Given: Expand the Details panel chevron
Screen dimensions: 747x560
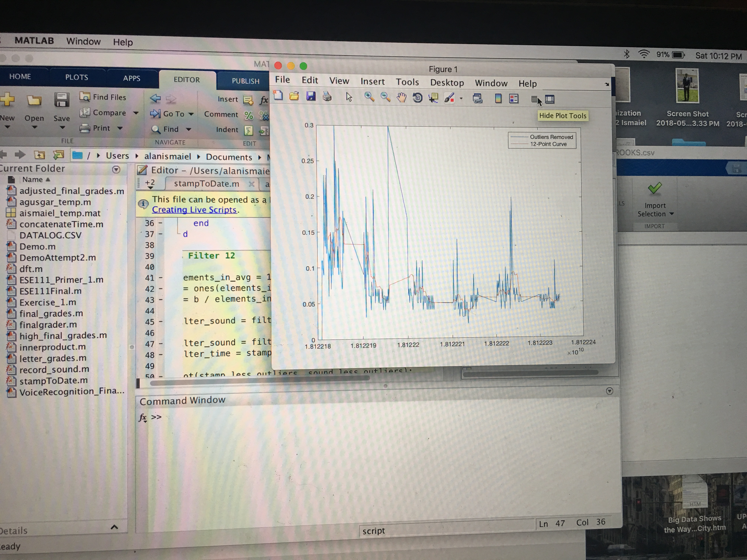Looking at the screenshot, I should (114, 527).
